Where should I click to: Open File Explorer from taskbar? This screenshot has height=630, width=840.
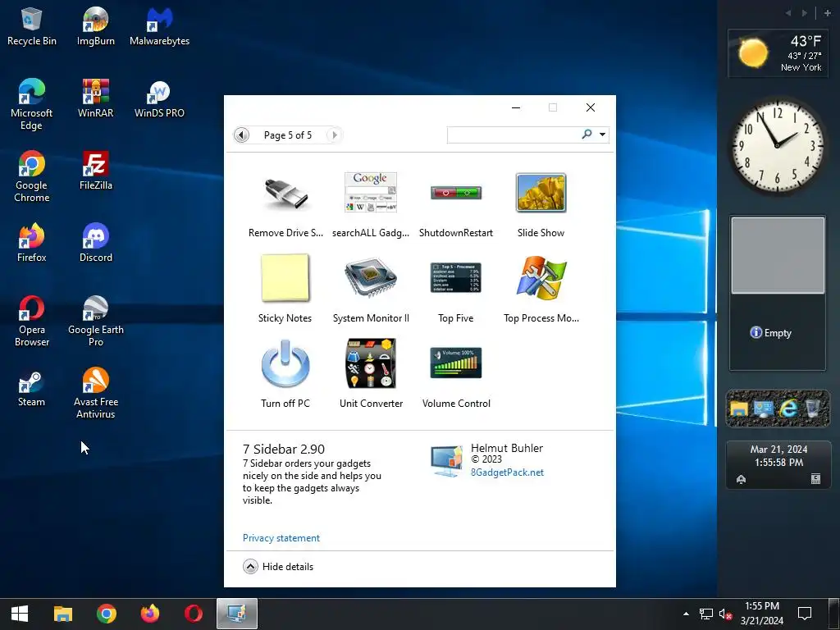tap(62, 614)
